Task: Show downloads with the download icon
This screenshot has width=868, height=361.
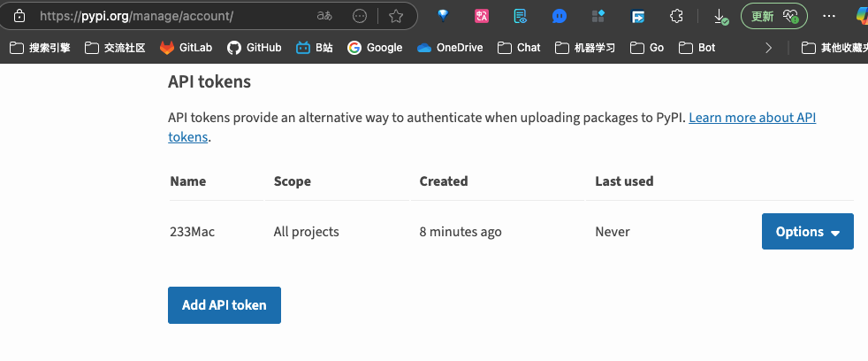Action: point(720,17)
